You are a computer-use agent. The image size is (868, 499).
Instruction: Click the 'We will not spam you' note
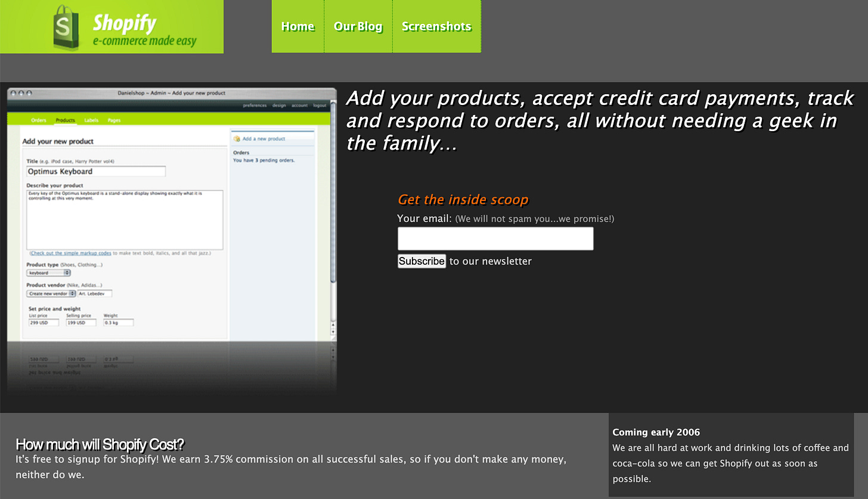(535, 219)
